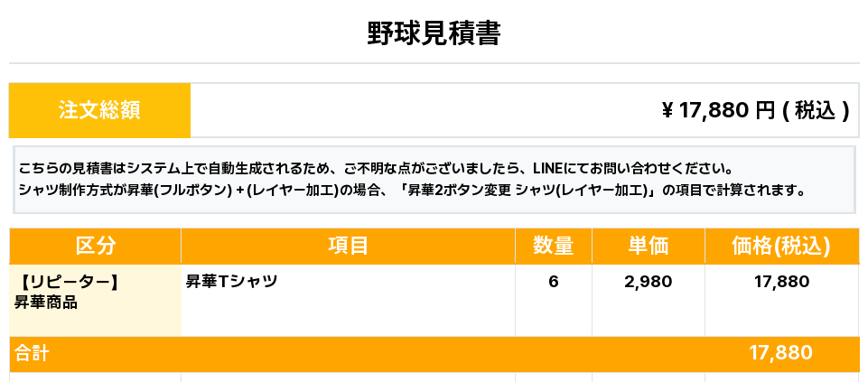Select the yellow 注文総額 label box

[99, 110]
